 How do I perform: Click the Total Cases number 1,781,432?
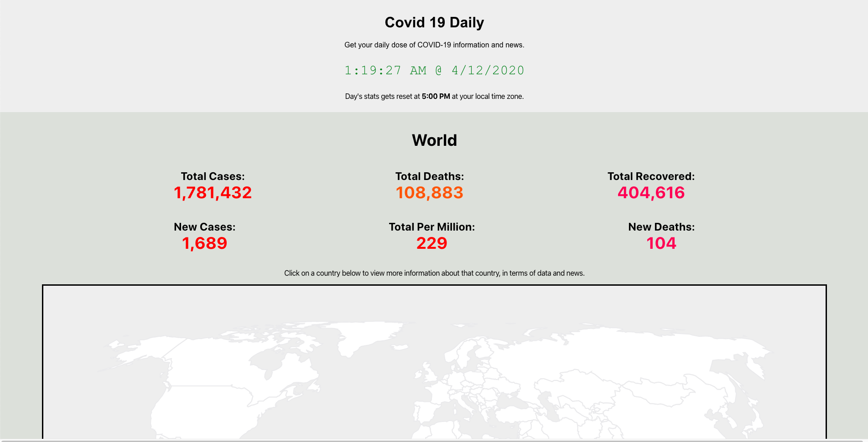click(x=213, y=193)
